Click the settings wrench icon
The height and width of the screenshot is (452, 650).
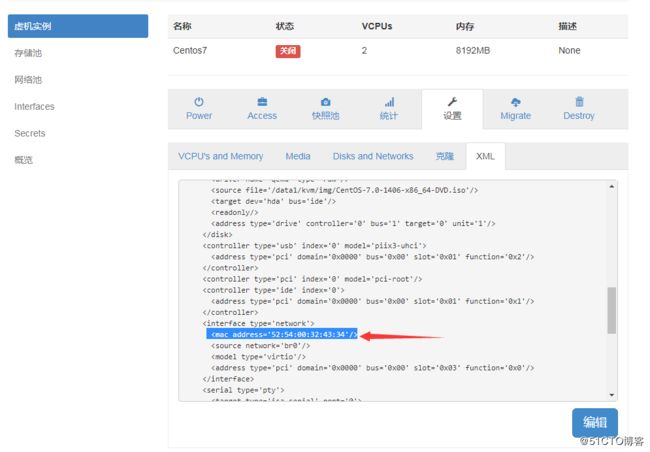tap(452, 102)
